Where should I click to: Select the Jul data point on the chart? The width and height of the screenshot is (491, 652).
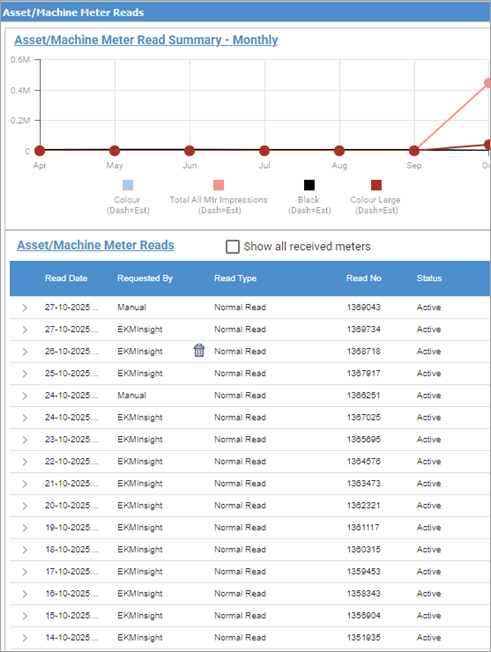point(264,151)
